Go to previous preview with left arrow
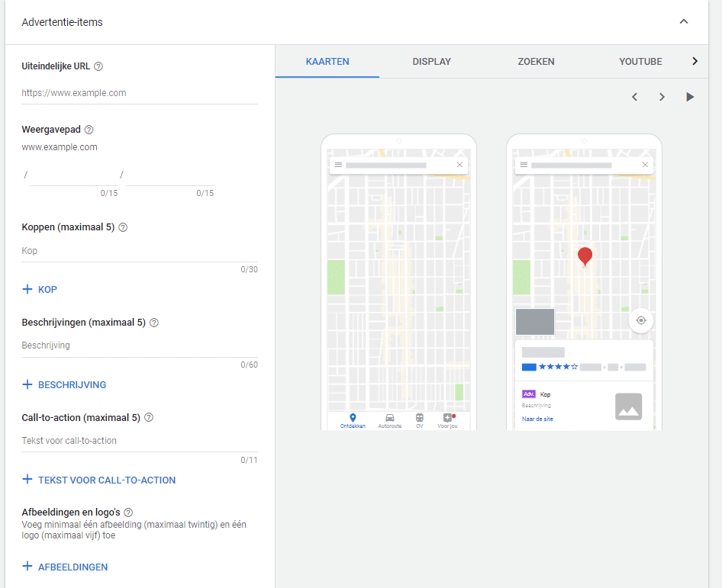The image size is (722, 588). (x=634, y=97)
